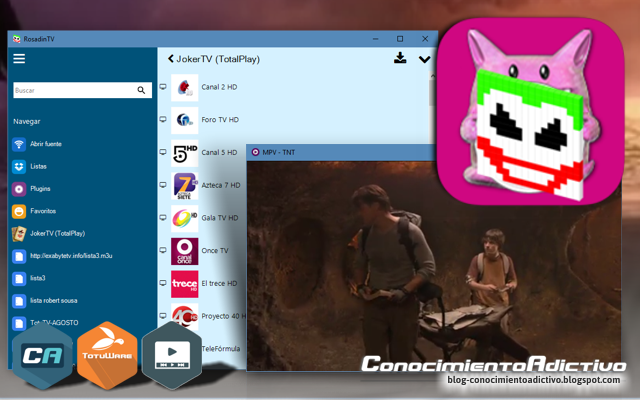640x400 pixels.
Task: Play the El trece HD channel
Action: pos(219,283)
